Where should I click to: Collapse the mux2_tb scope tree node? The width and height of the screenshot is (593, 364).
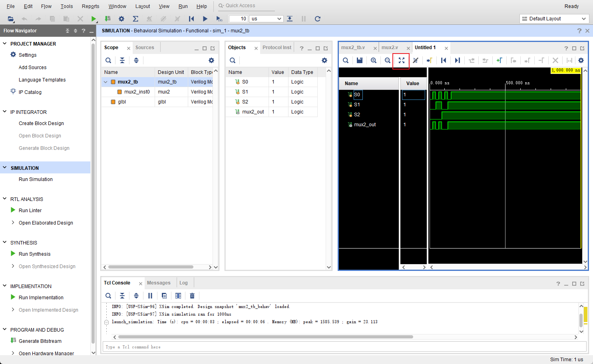[x=105, y=82]
